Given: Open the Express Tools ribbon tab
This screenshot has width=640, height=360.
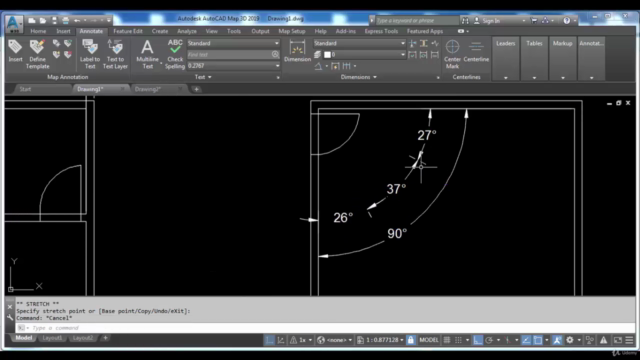Looking at the screenshot, I should (381, 31).
